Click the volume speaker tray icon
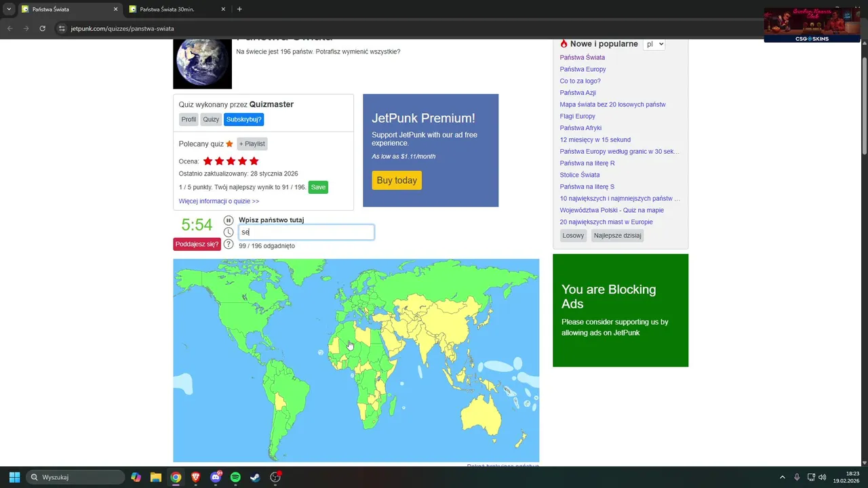The width and height of the screenshot is (868, 488). [823, 477]
